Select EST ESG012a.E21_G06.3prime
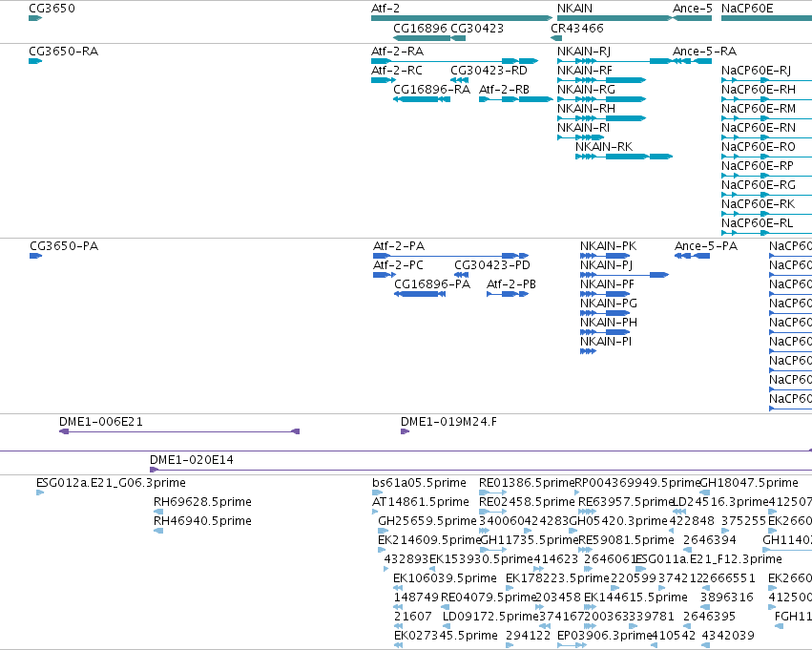This screenshot has height=650, width=812. click(x=111, y=483)
